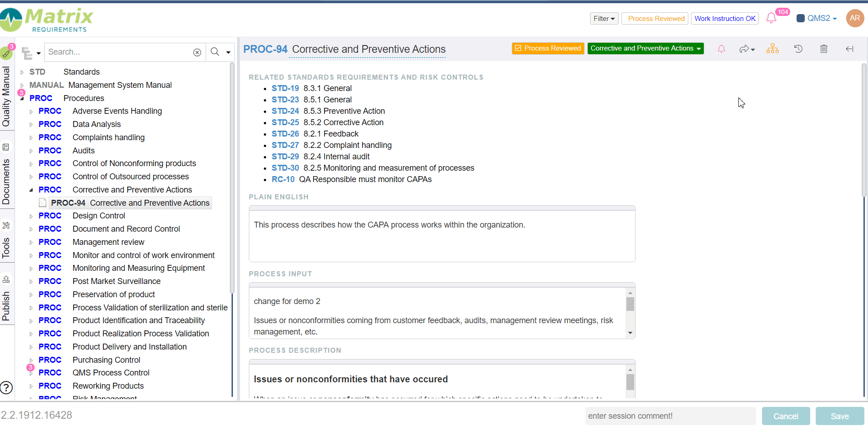
Task: Click the notification bell in top header
Action: (x=771, y=18)
